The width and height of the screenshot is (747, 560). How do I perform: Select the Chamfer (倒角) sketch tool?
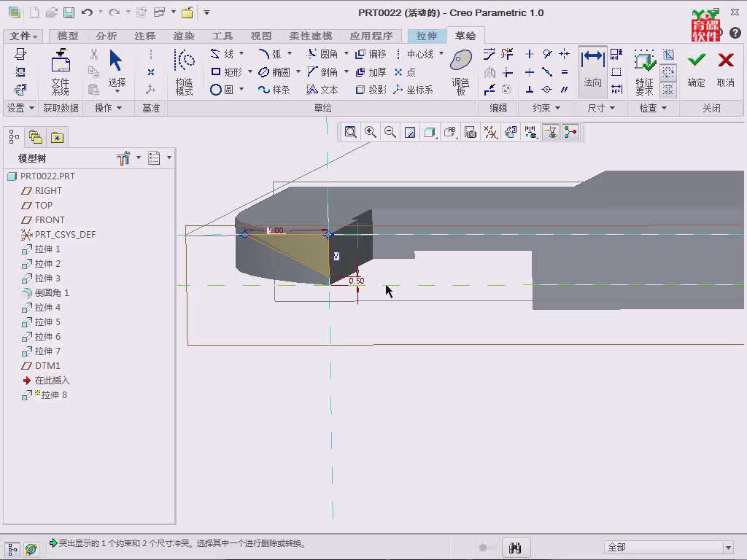pyautogui.click(x=322, y=72)
